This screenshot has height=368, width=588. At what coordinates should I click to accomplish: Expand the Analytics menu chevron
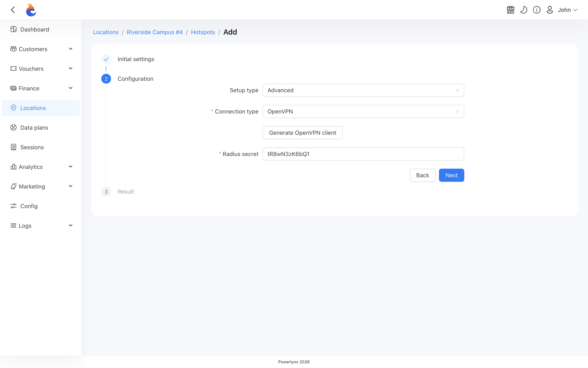tap(71, 166)
